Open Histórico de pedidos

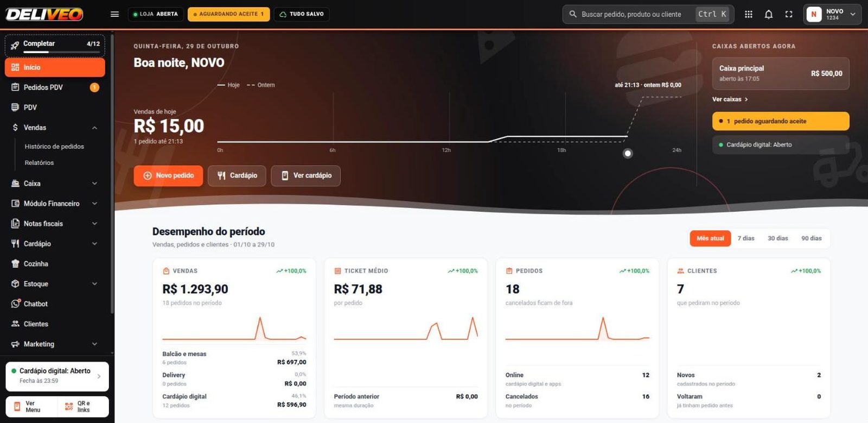[54, 147]
